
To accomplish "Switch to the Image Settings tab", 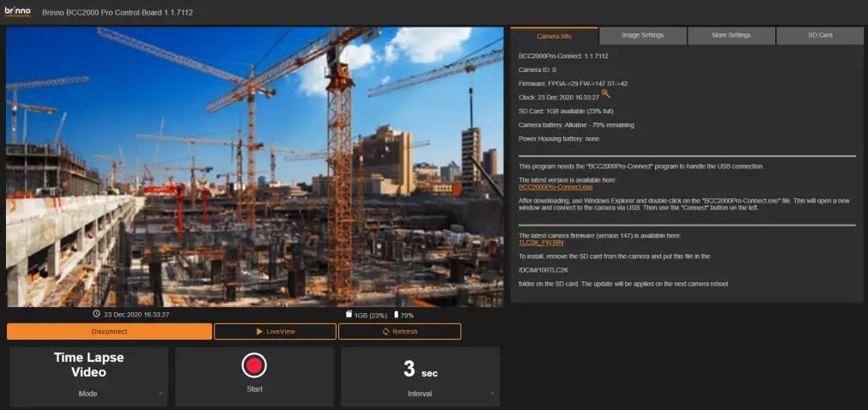I will click(x=643, y=35).
